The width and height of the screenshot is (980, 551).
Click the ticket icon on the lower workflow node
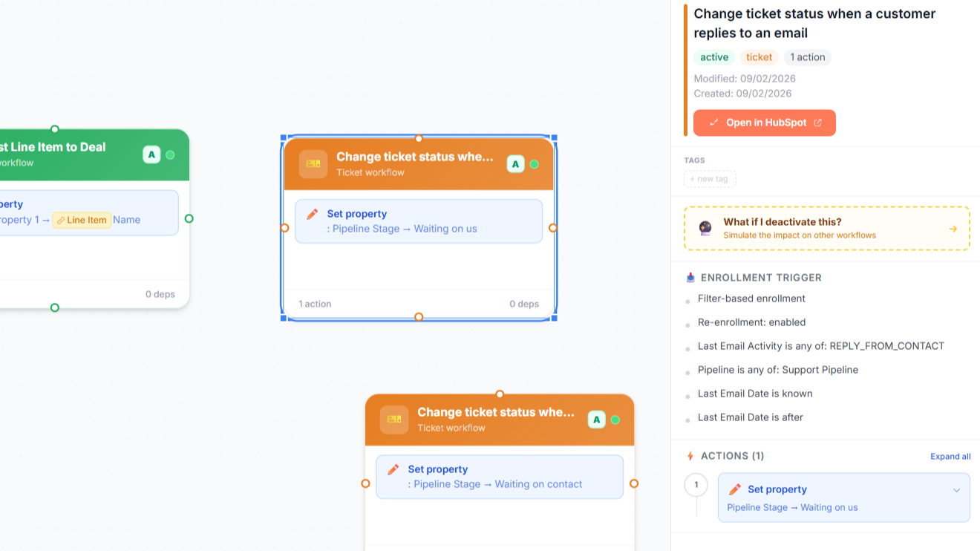click(x=394, y=420)
